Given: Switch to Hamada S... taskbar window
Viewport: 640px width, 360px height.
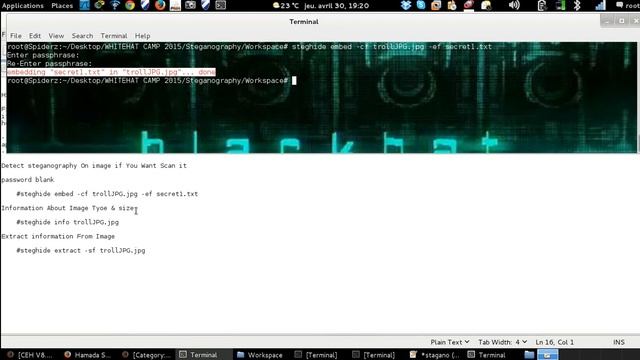Looking at the screenshot, I should coord(87,355).
